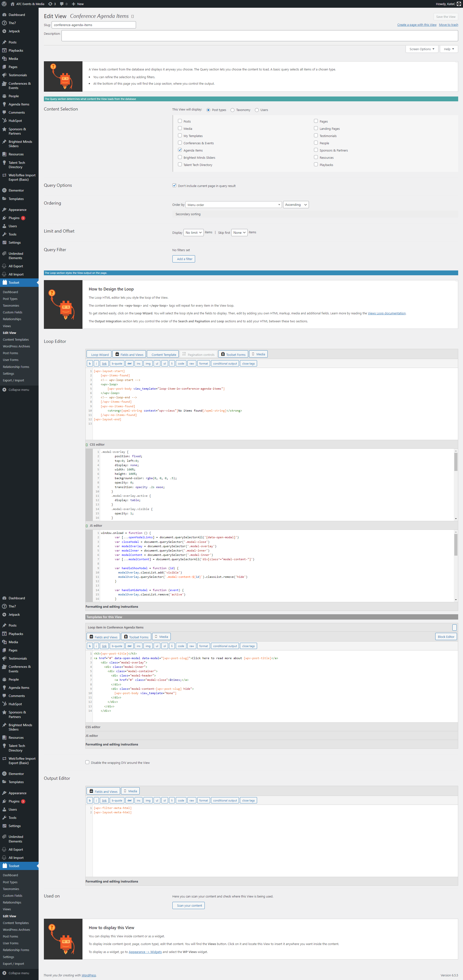Open the Views Loop documentation link
The width and height of the screenshot is (463, 980).
[387, 313]
